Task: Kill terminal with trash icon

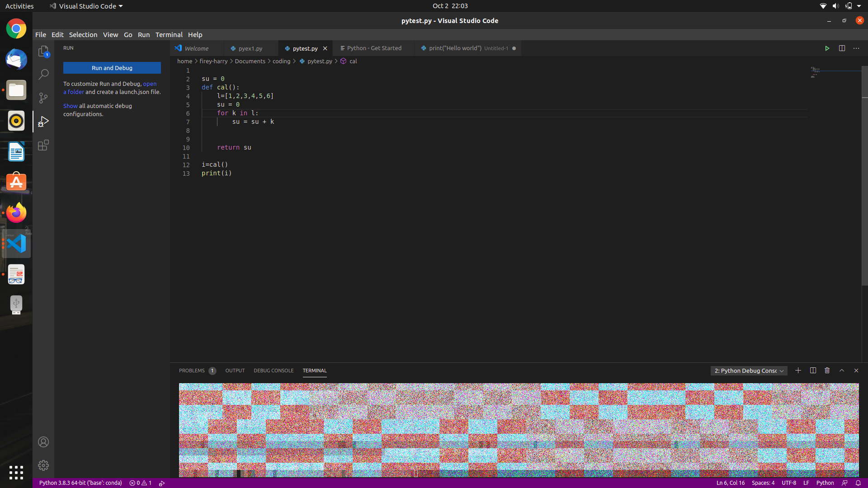Action: (x=827, y=371)
